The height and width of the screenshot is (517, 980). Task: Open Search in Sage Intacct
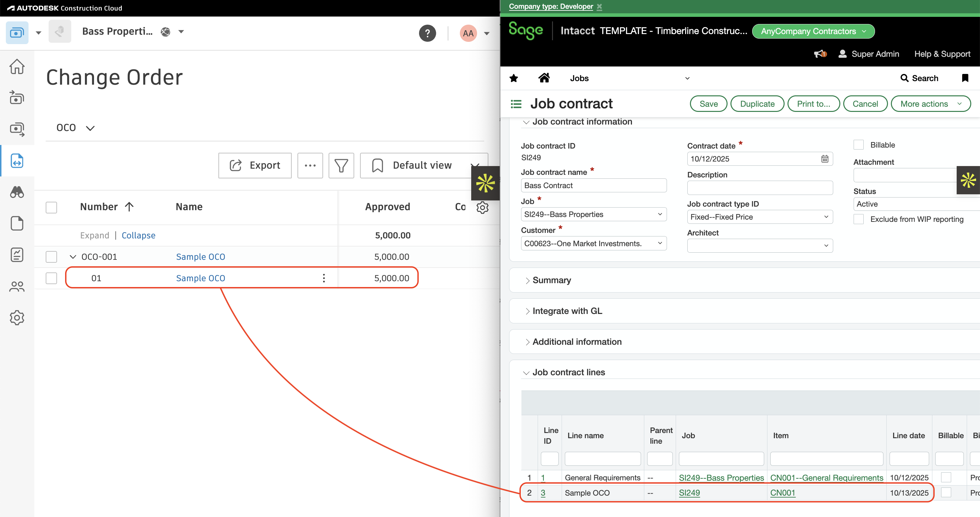(920, 78)
